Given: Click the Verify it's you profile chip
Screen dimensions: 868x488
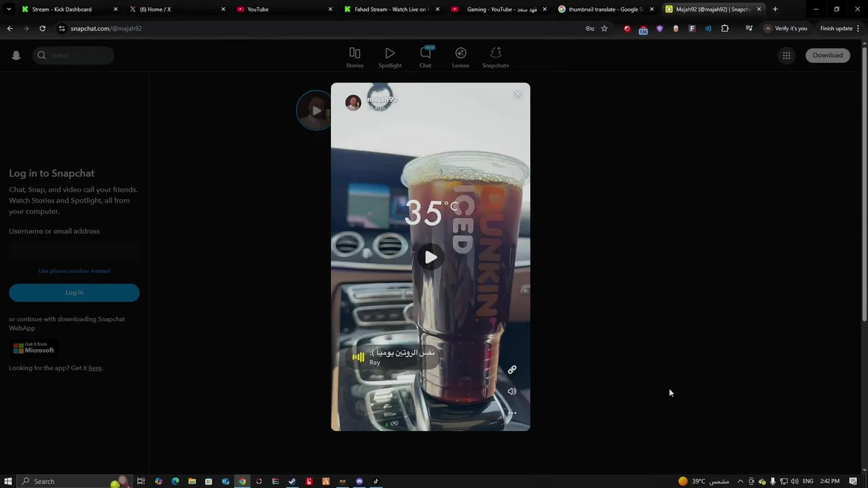Looking at the screenshot, I should tap(786, 28).
